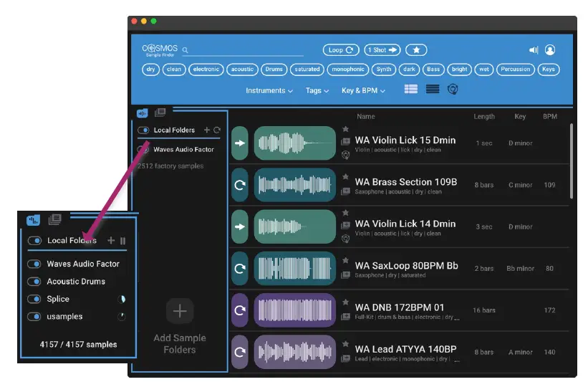This screenshot has height=387, width=588.
Task: Click usamples scan progress indicator
Action: coord(122,317)
